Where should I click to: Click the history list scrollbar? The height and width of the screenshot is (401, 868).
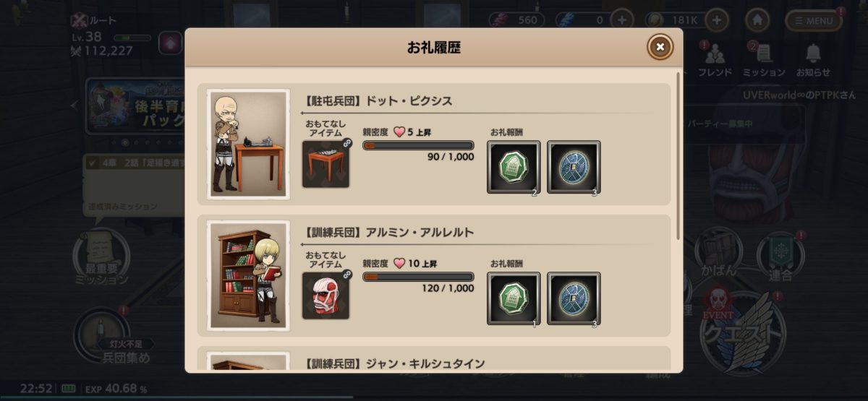click(678, 155)
